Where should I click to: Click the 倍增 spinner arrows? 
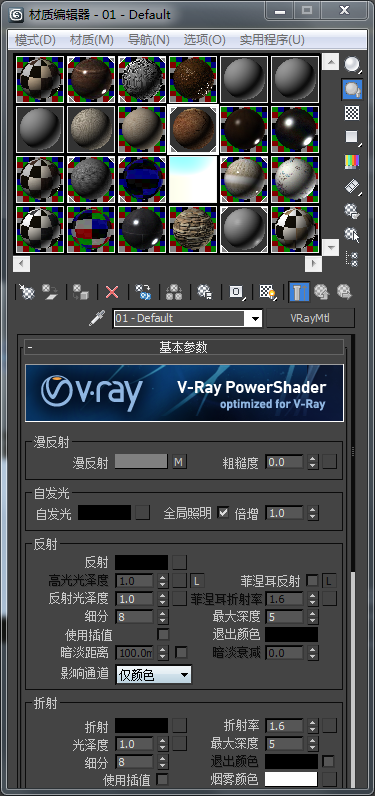pos(313,513)
